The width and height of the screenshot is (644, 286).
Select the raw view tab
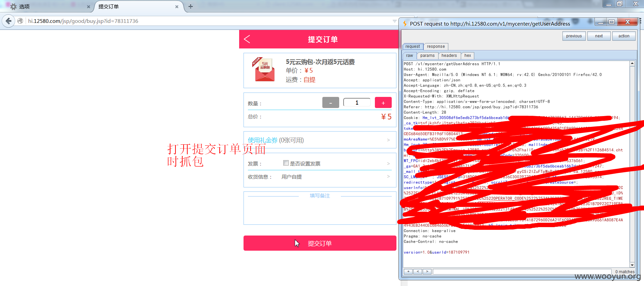(x=410, y=56)
